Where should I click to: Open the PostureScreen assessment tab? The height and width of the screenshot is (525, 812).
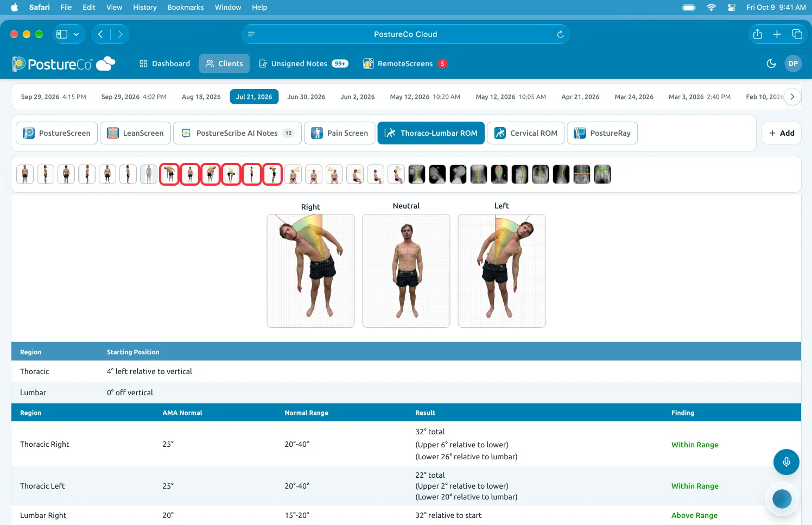[57, 133]
